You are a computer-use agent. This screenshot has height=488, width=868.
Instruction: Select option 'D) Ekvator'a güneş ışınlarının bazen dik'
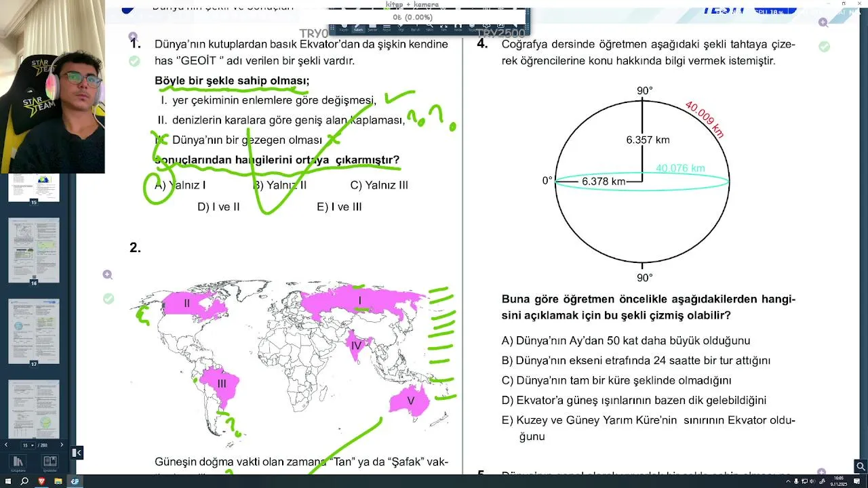point(634,400)
